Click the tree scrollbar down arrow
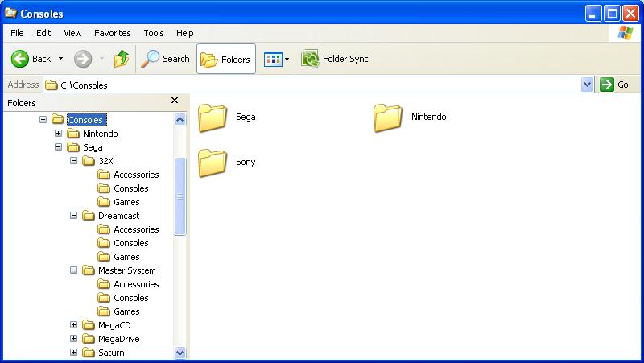Image resolution: width=644 pixels, height=363 pixels. (180, 353)
